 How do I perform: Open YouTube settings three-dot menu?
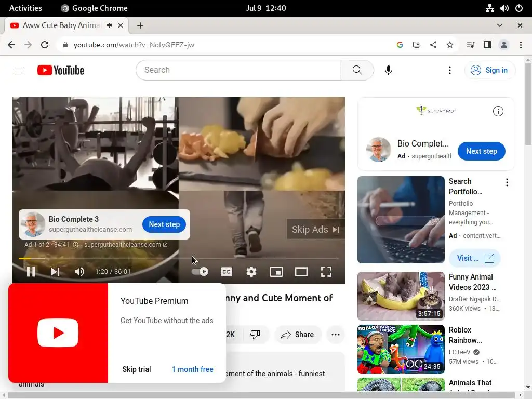[450, 70]
